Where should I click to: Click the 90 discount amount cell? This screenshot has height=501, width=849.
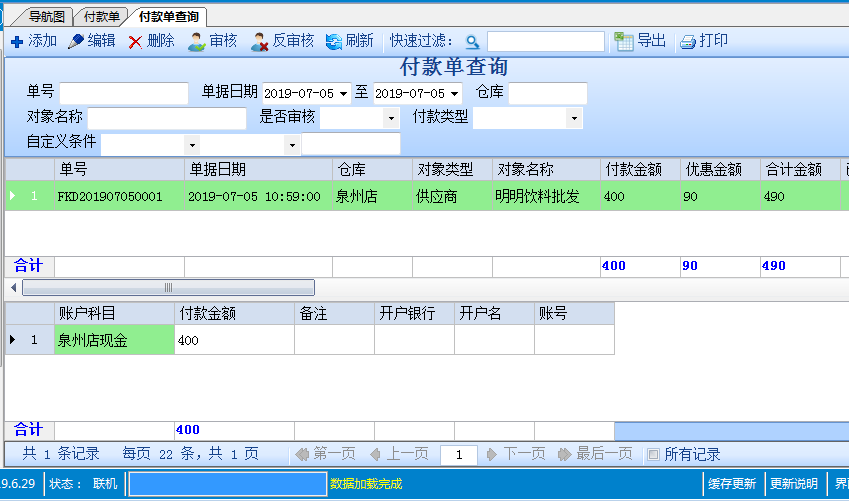(721, 196)
